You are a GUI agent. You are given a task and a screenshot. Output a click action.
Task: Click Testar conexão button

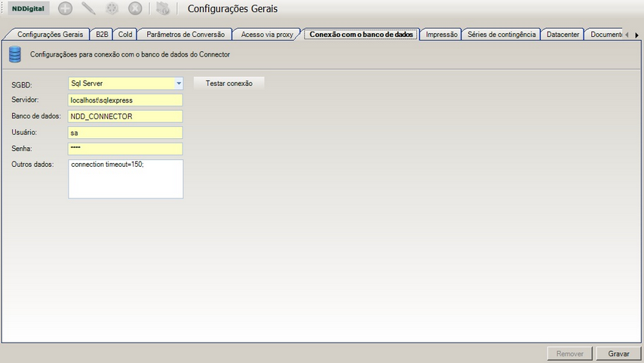[228, 84]
